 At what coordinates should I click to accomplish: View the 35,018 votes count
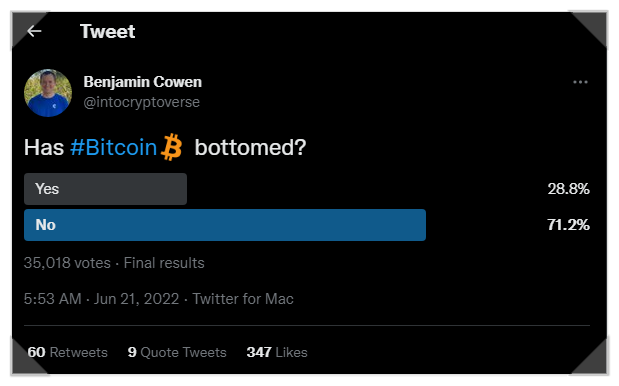tap(67, 263)
